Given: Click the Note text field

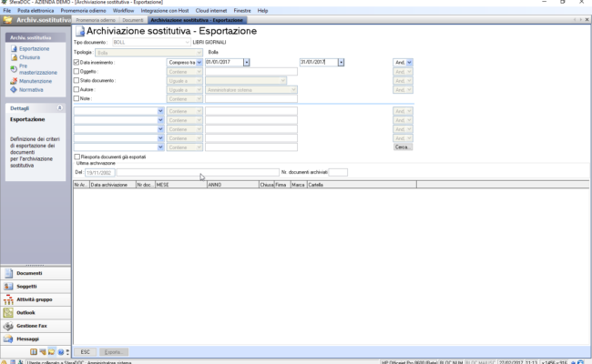Looking at the screenshot, I should click(x=251, y=99).
